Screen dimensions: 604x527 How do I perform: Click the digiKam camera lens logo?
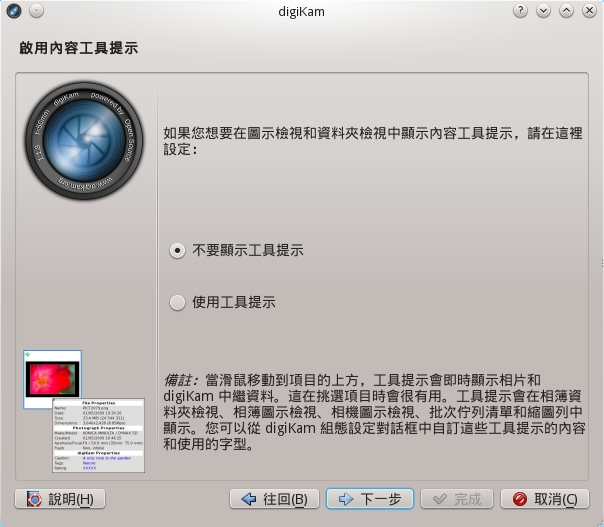[84, 141]
